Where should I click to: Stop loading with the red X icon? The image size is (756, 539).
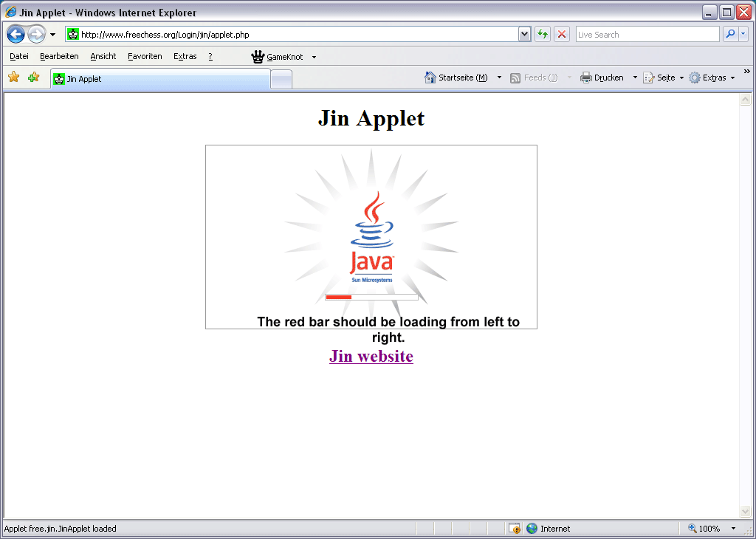click(x=562, y=34)
